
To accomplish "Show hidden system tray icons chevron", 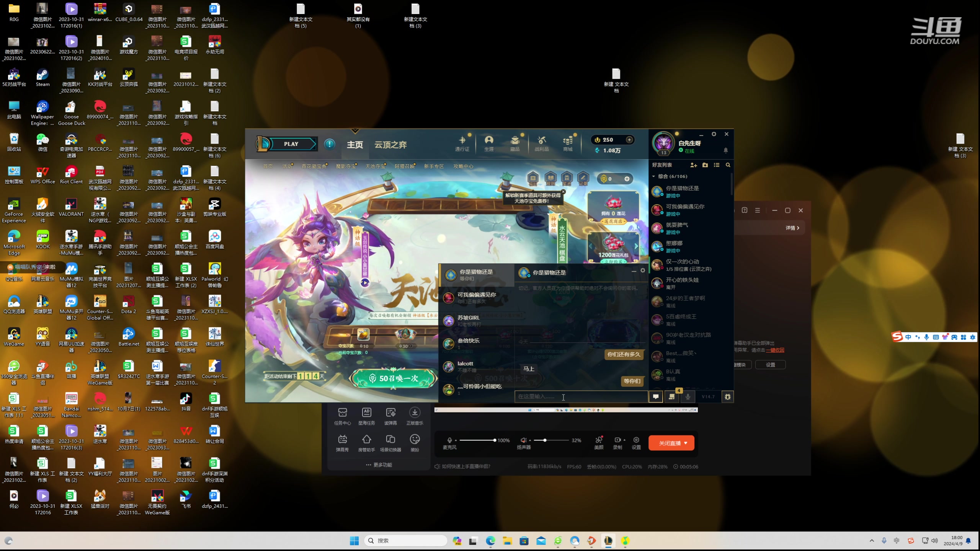I will point(872,541).
